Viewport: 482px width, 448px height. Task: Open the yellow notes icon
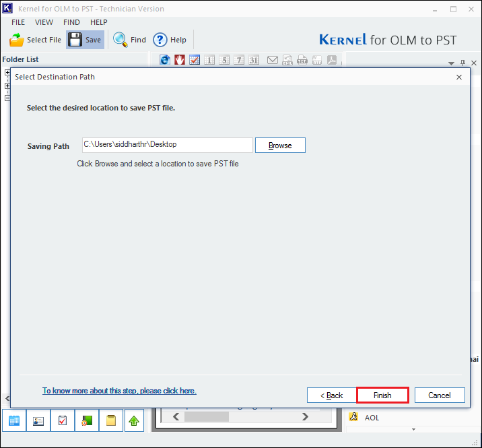[111, 420]
